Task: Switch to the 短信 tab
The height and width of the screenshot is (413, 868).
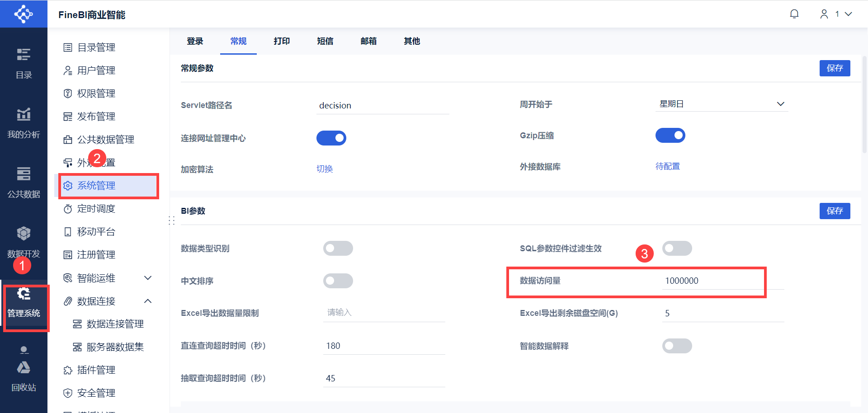Action: (325, 41)
